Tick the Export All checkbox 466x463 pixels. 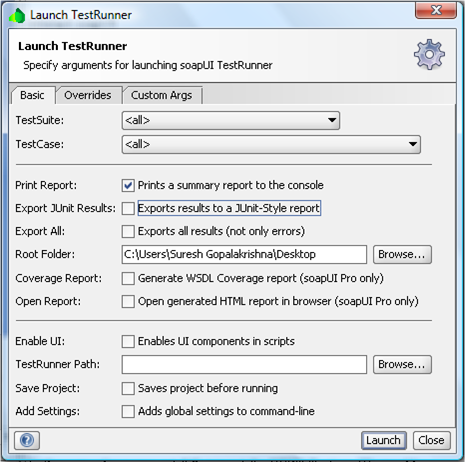point(128,231)
